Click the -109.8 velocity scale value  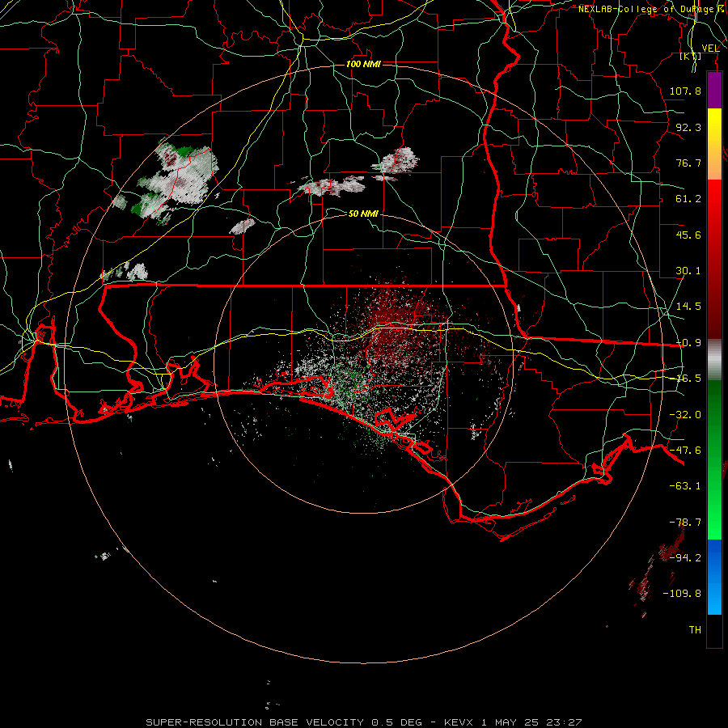682,594
